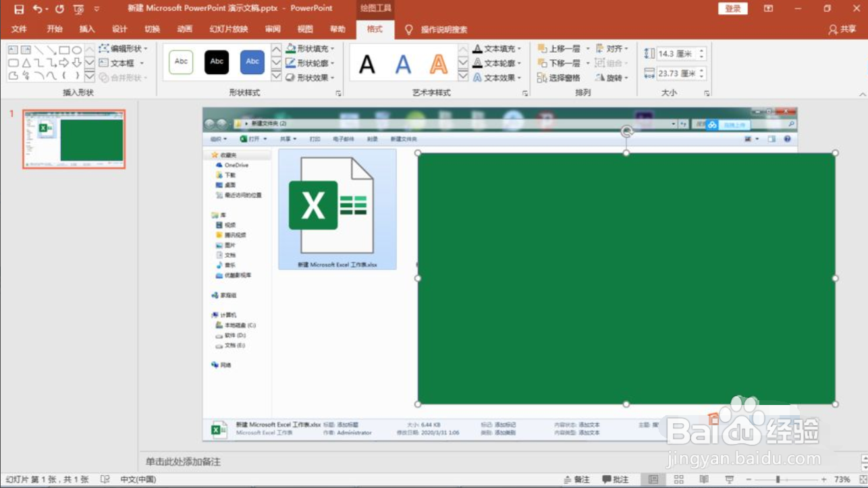The height and width of the screenshot is (488, 868).
Task: Open Customize Quick Access Toolbar dropdown
Action: (97, 9)
